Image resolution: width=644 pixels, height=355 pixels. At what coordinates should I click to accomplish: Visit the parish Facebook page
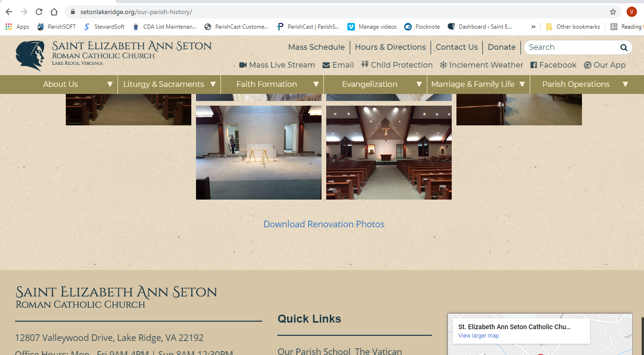click(553, 65)
